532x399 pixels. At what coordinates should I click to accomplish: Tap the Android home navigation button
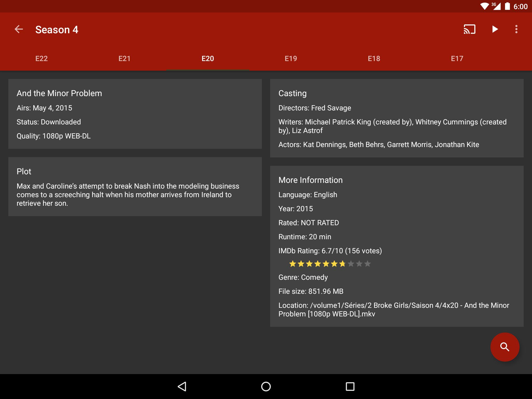tap(266, 387)
